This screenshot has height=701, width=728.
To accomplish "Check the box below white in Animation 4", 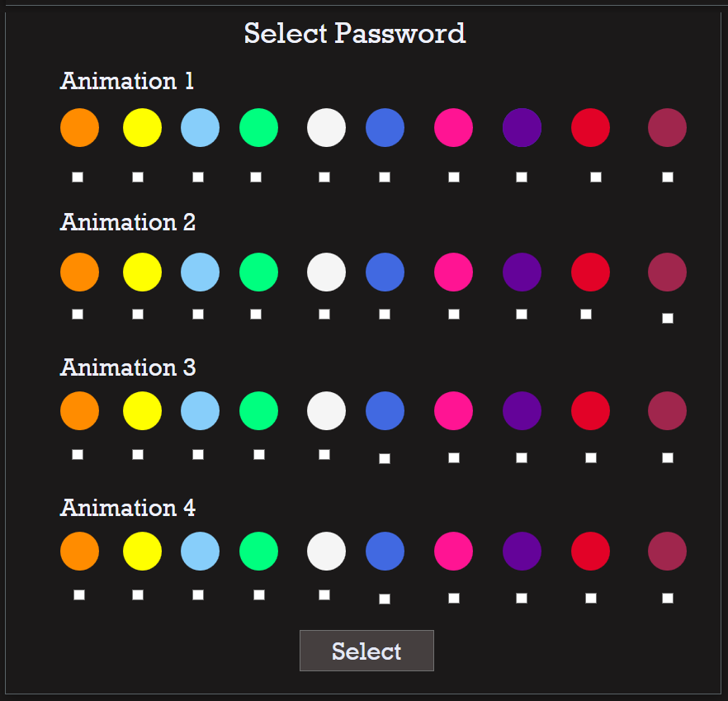I will tap(324, 594).
